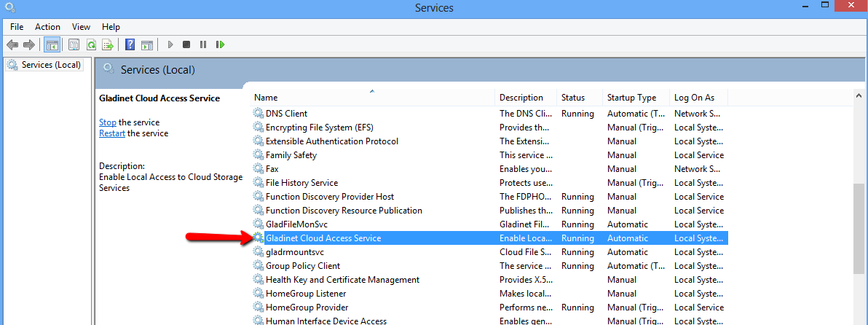Toggle Show/Hide Console Tree toolbar button
This screenshot has width=868, height=325.
point(52,44)
